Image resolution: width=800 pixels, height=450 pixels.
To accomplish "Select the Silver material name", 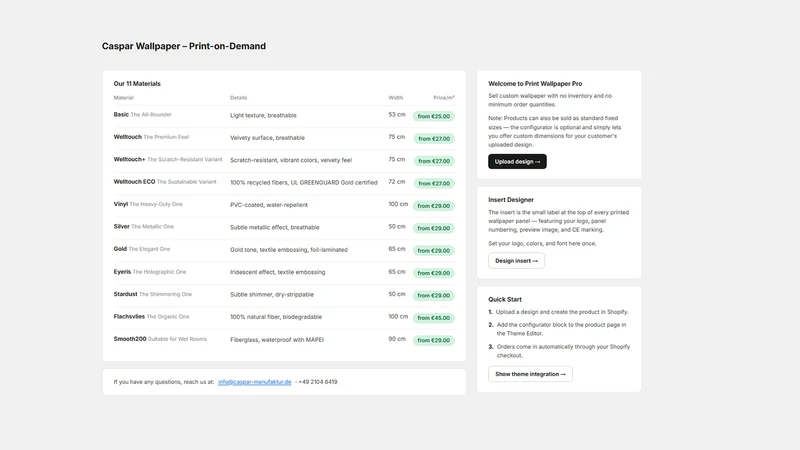I will pyautogui.click(x=121, y=227).
